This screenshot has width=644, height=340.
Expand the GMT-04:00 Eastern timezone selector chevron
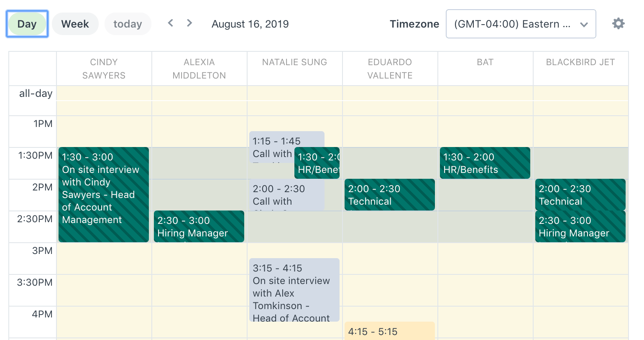tap(584, 24)
